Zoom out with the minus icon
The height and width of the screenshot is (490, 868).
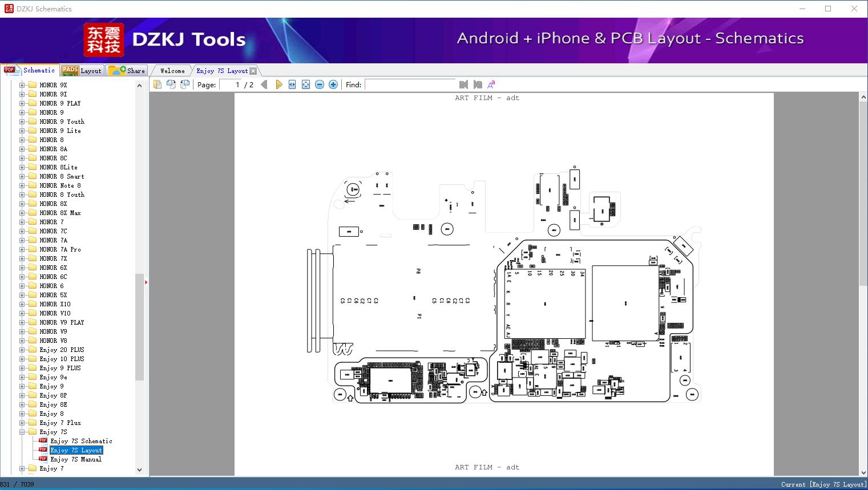(320, 84)
